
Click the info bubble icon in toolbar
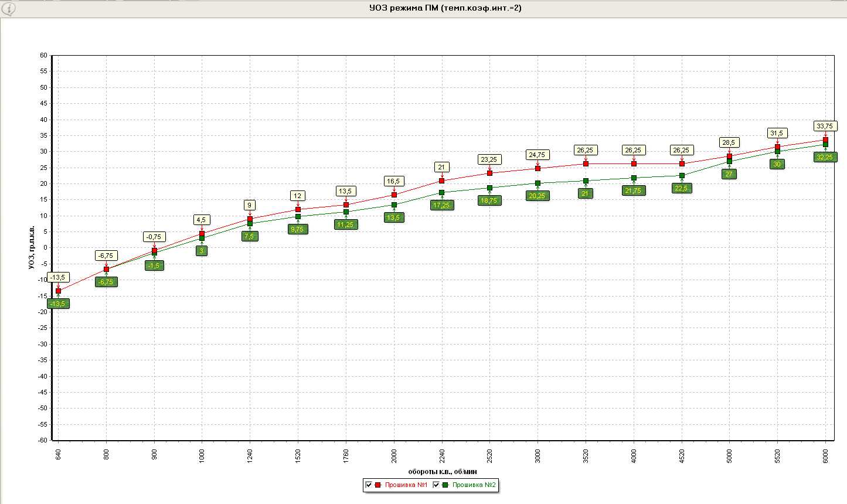click(x=9, y=8)
